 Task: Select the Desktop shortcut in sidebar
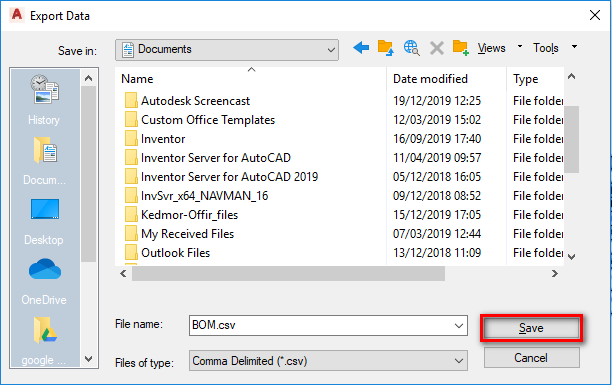click(44, 221)
